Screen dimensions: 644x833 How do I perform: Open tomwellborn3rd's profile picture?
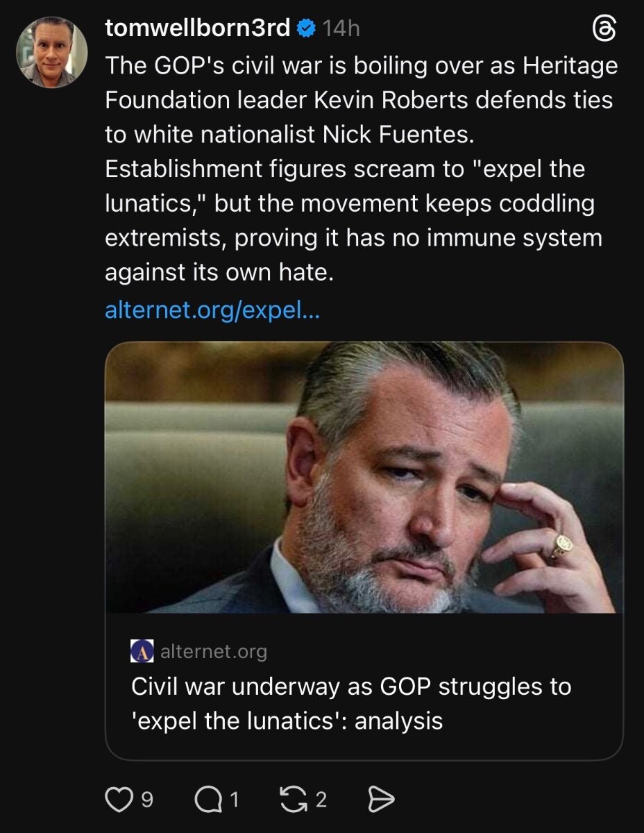point(52,53)
